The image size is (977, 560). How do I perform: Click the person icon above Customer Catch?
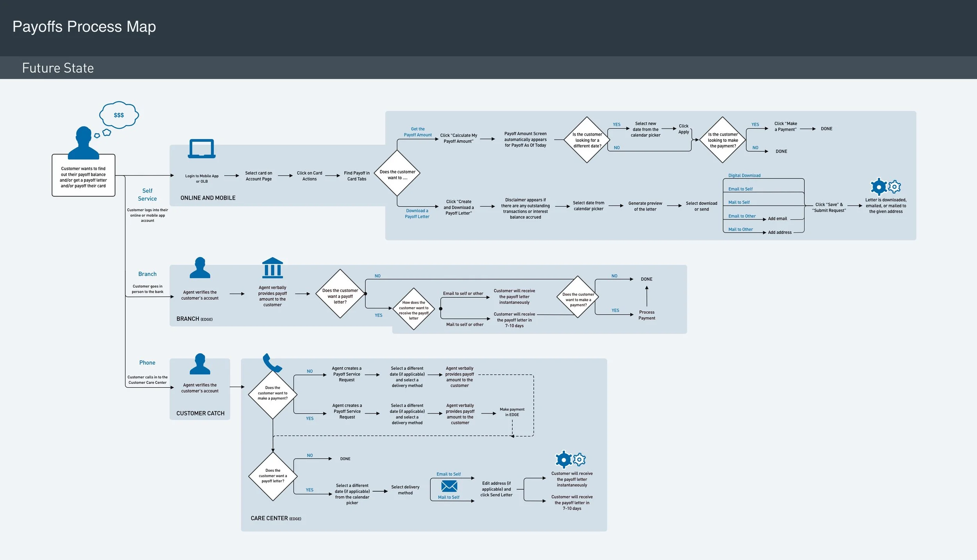pos(200,364)
